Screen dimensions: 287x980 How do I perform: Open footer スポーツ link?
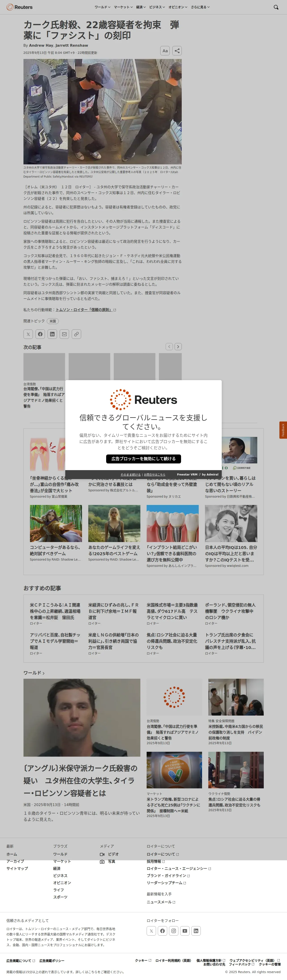60,897
